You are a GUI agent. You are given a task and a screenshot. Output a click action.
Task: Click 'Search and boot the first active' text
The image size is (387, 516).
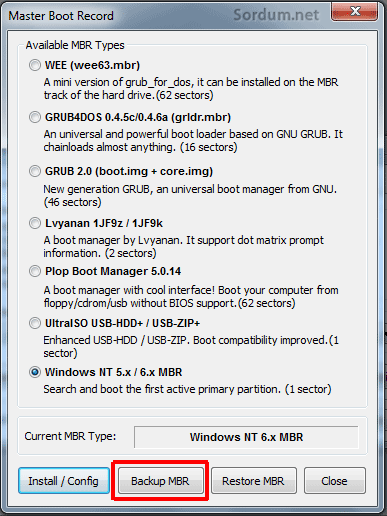point(187,389)
